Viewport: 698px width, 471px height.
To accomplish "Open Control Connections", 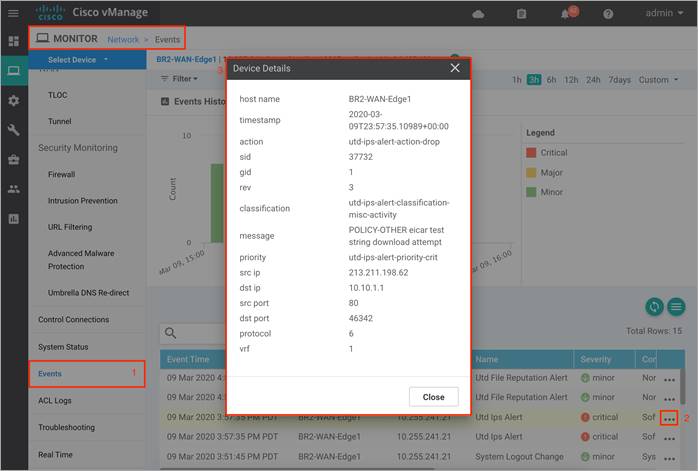I will pos(73,319).
